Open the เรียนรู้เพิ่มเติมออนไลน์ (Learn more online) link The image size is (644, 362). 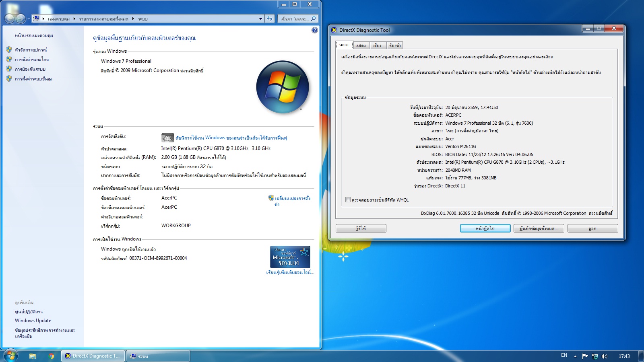[290, 272]
